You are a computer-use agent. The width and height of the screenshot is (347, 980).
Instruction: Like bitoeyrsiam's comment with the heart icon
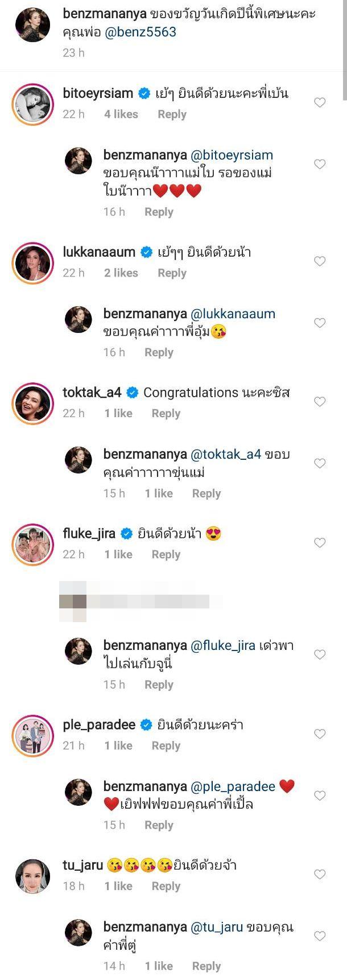click(x=320, y=102)
